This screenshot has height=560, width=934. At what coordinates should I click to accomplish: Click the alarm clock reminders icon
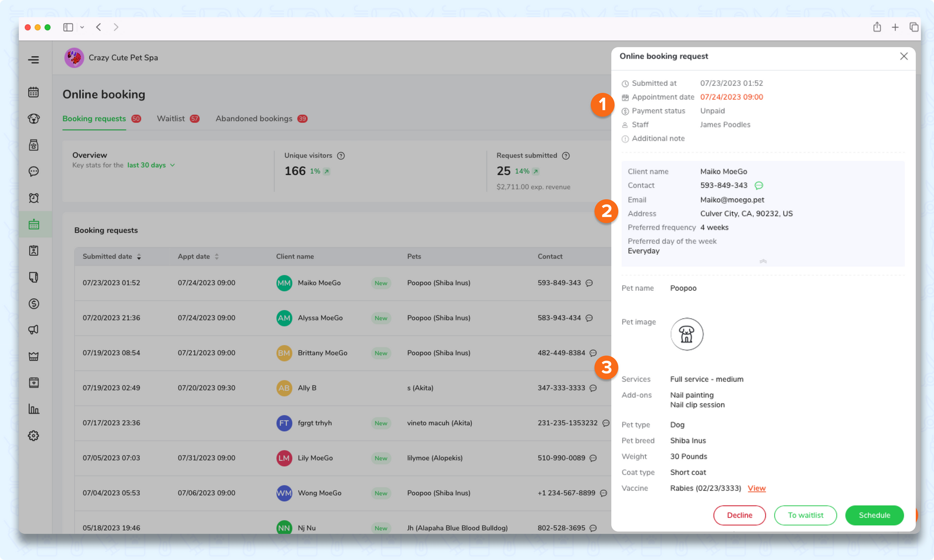click(x=33, y=198)
